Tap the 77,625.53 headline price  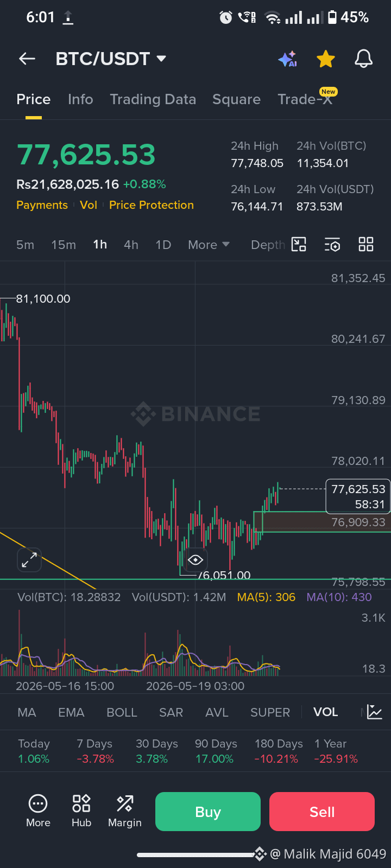tap(86, 155)
